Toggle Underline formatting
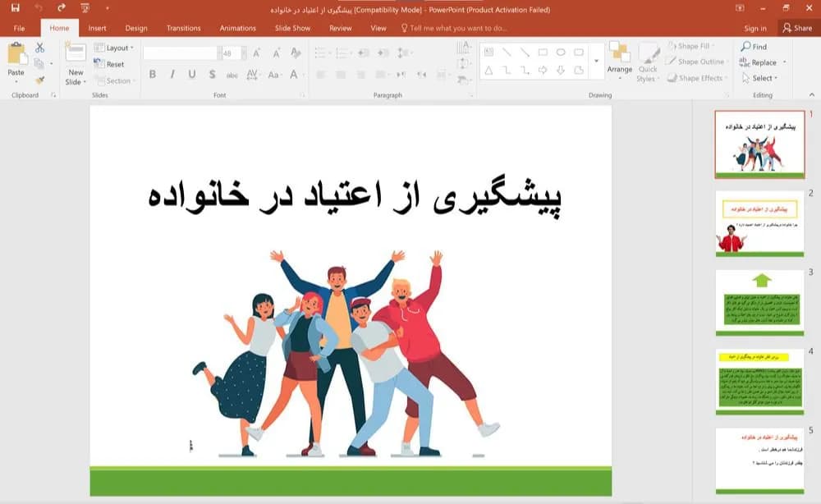This screenshot has height=504, width=821. pos(191,75)
